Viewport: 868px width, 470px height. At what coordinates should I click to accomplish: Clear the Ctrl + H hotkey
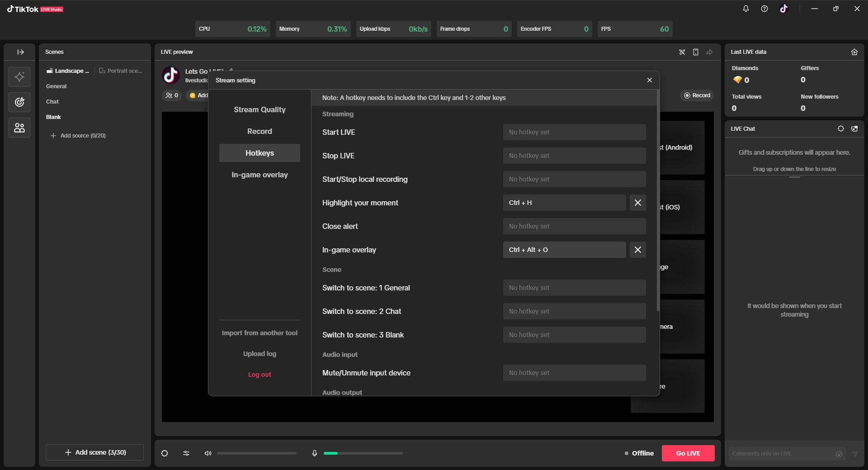pyautogui.click(x=637, y=203)
